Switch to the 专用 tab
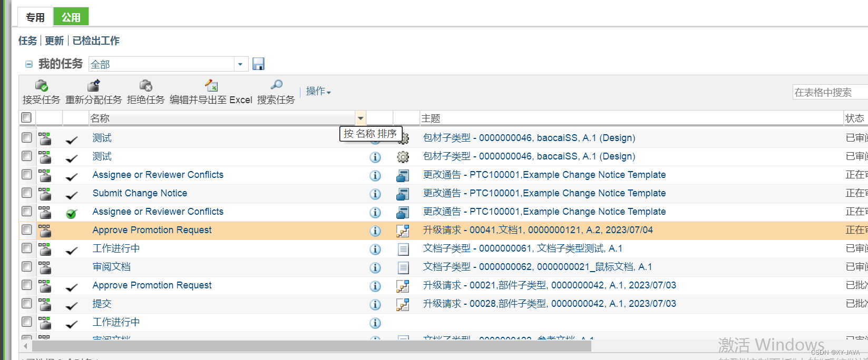The height and width of the screenshot is (360, 868). [x=35, y=17]
